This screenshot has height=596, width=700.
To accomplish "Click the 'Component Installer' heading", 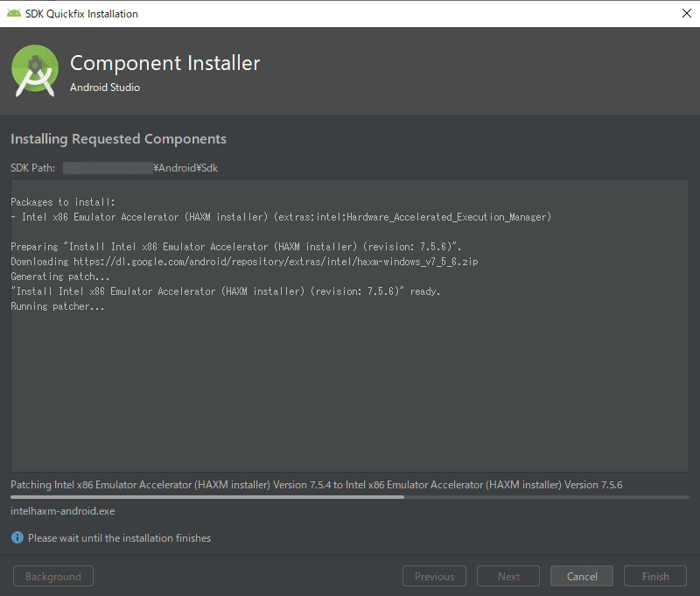I will pos(165,63).
